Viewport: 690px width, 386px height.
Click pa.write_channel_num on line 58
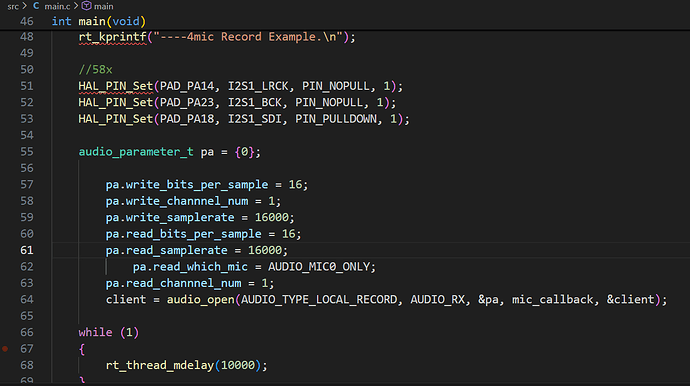(176, 201)
